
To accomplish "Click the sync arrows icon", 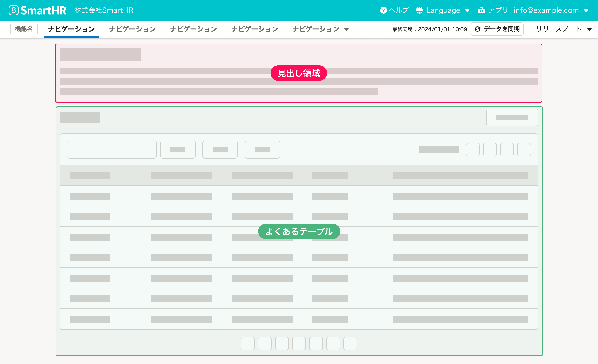I will tap(477, 29).
